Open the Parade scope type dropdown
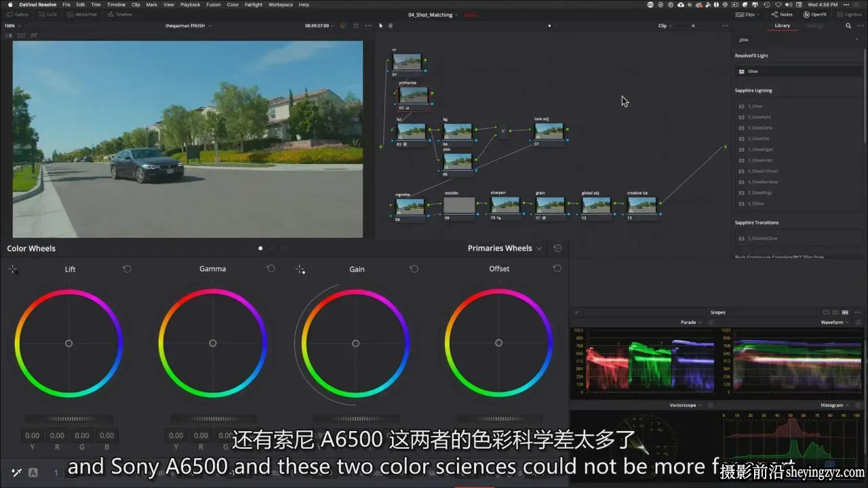Screen dimensions: 868x488 pos(691,323)
